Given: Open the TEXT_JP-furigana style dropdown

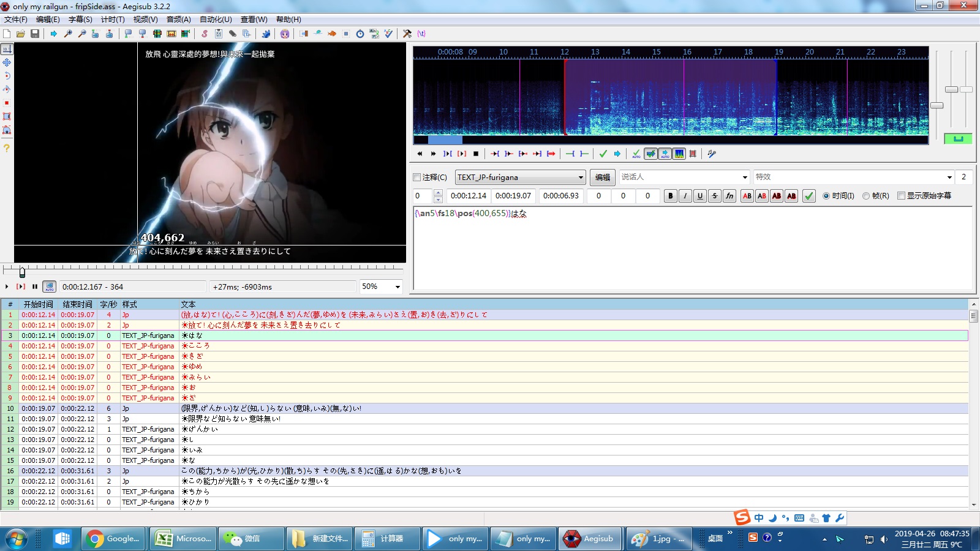Looking at the screenshot, I should coord(581,178).
